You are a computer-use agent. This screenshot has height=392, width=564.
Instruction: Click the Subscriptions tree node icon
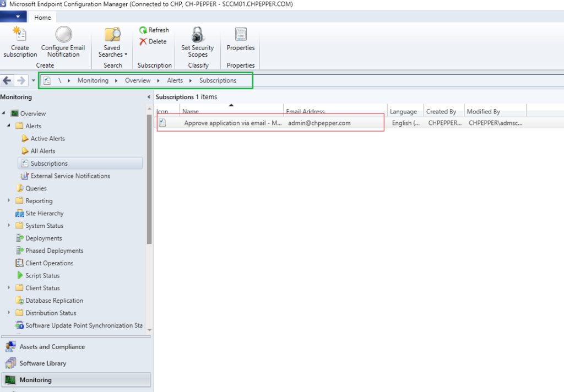coord(24,164)
